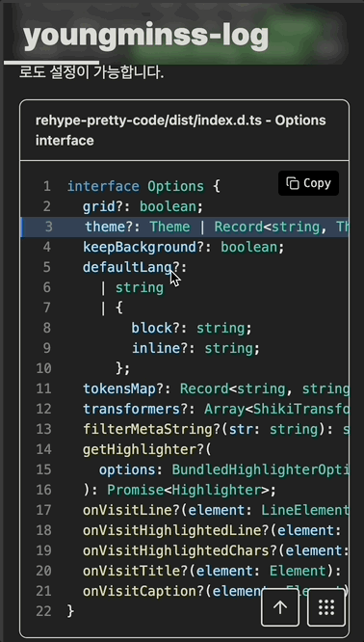This screenshot has height=642, width=364.
Task: Click the Copy code button
Action: tap(308, 183)
